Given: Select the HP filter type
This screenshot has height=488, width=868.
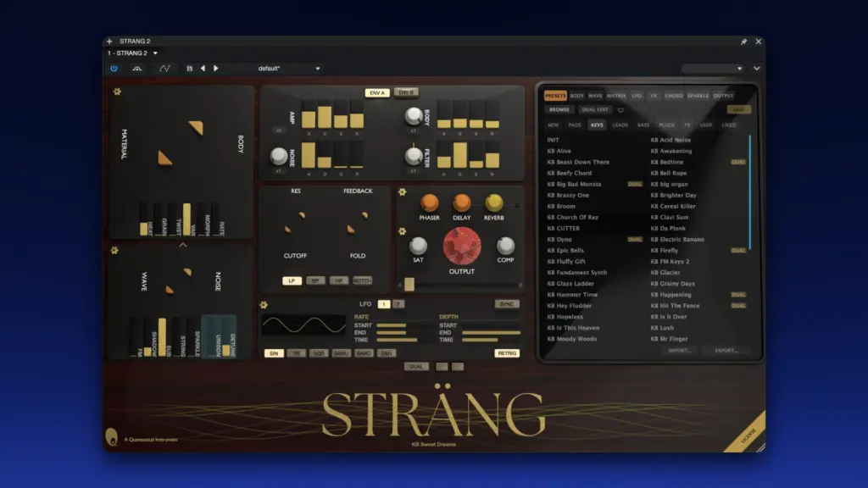Looking at the screenshot, I should click(339, 281).
